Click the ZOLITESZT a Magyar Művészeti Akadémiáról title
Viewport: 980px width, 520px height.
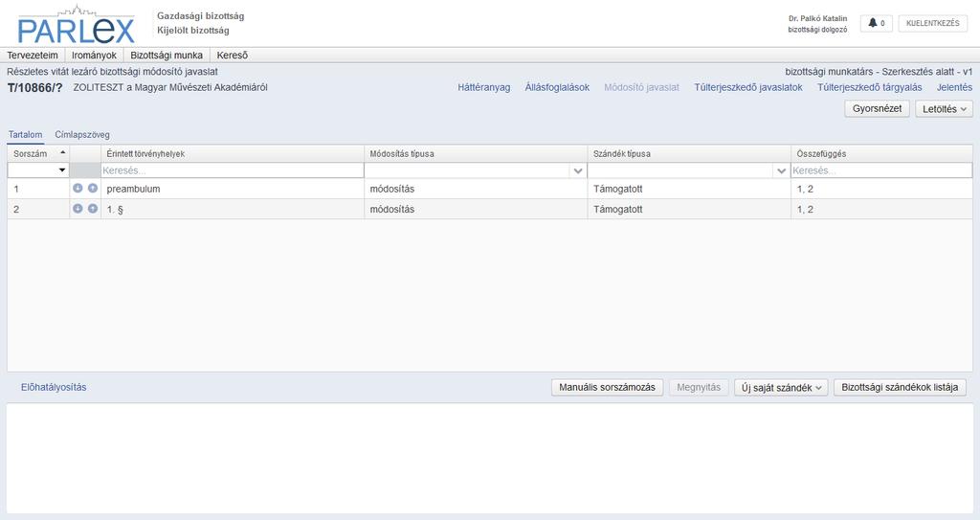170,87
